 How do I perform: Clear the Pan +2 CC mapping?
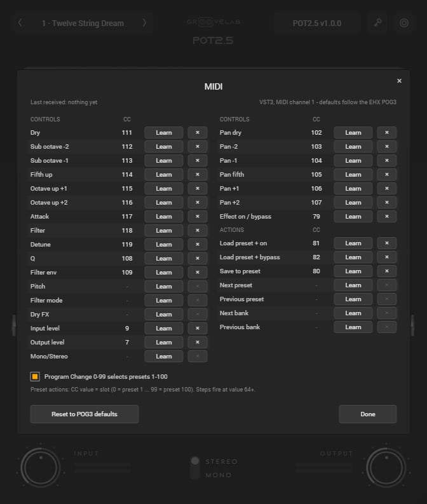click(387, 203)
